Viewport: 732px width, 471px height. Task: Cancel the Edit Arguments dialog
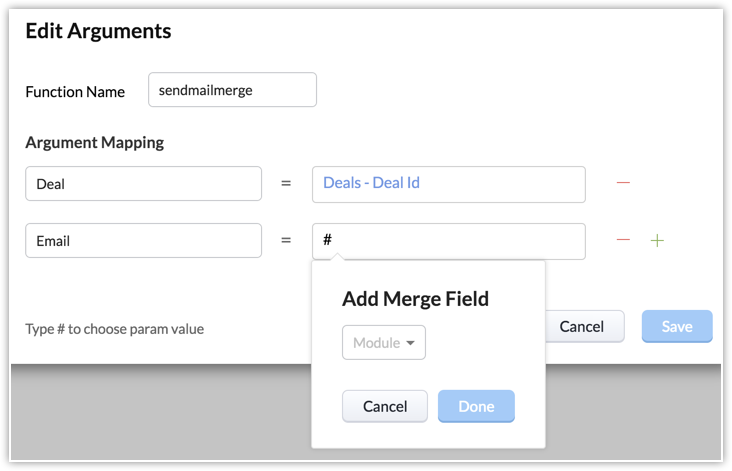pos(582,326)
